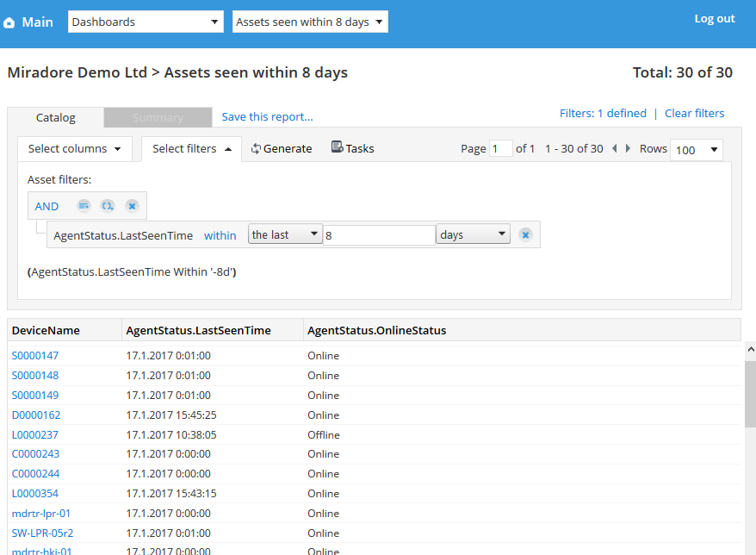Image resolution: width=756 pixels, height=555 pixels.
Task: Switch to the Summary tab
Action: [x=158, y=118]
